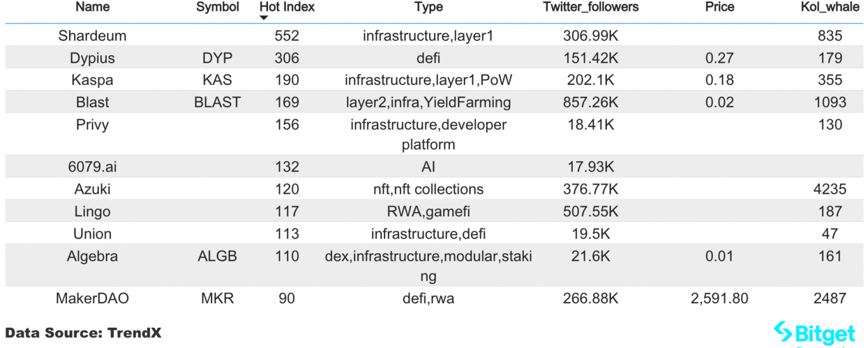This screenshot has width=868, height=348.
Task: Click the 507.55K followers cell
Action: (590, 211)
